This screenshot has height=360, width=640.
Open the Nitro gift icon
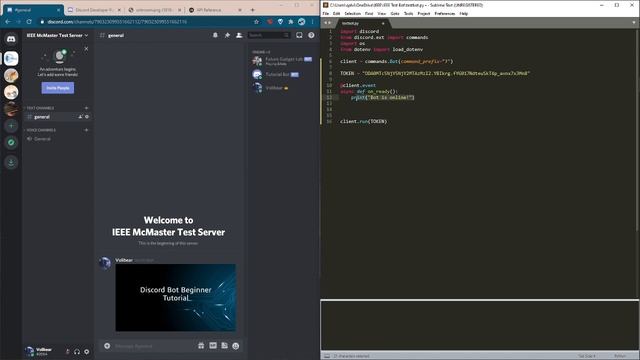(x=201, y=346)
